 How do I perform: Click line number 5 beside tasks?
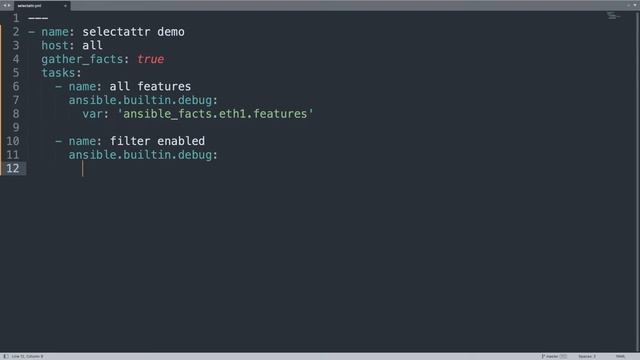coord(16,73)
